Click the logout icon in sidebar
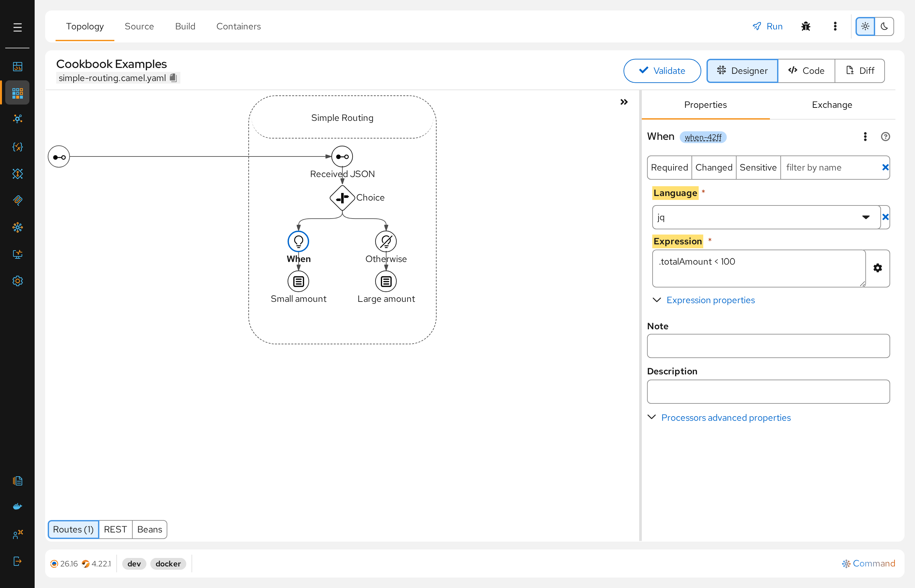 (17, 561)
